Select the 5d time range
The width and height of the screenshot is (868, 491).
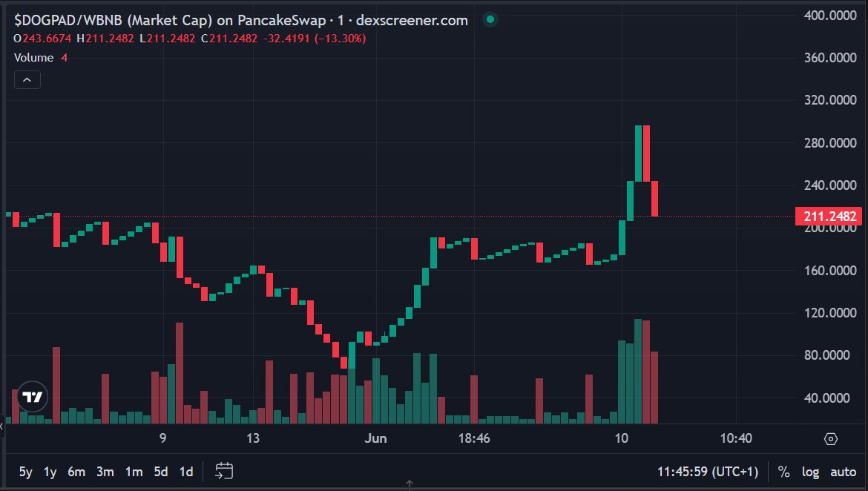(160, 472)
